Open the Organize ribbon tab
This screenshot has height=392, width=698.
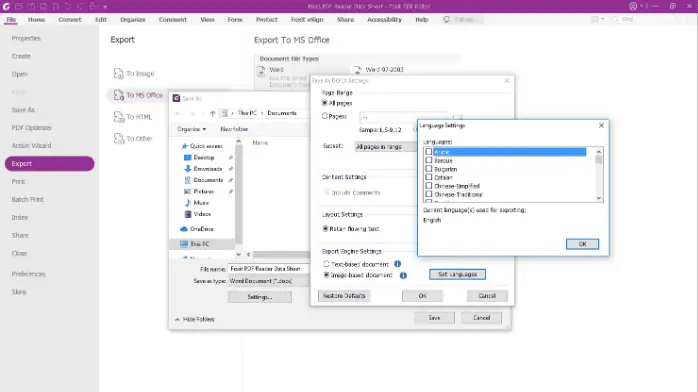(x=133, y=20)
